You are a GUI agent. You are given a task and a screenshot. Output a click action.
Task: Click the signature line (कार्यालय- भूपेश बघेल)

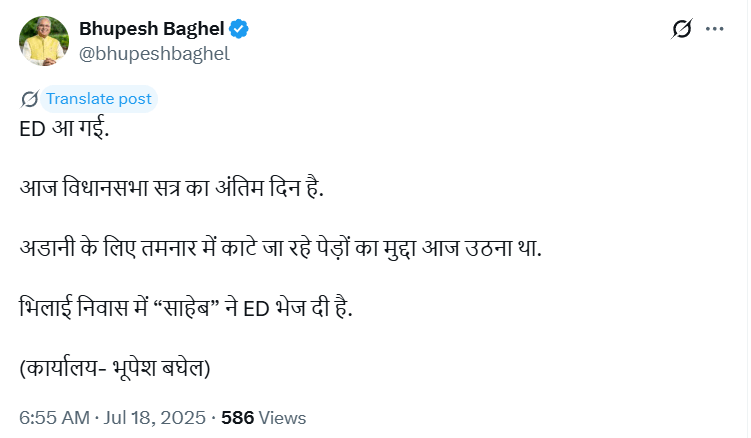coord(115,367)
